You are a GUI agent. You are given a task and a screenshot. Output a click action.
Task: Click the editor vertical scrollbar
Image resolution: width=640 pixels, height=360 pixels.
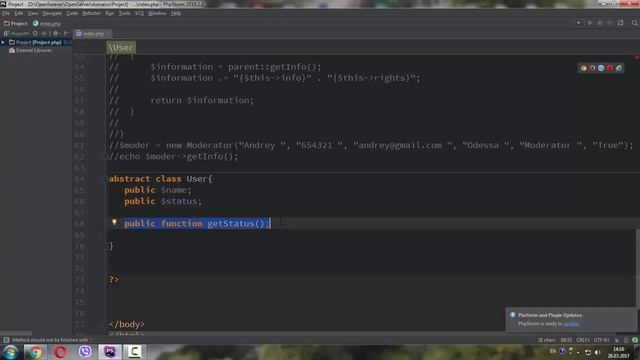tap(638, 268)
